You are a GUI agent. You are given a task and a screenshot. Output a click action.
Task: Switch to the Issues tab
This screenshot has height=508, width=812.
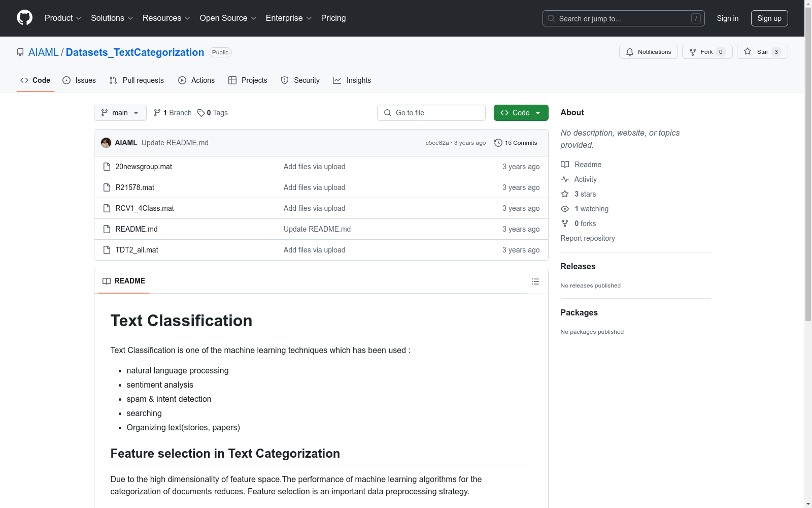tap(79, 80)
